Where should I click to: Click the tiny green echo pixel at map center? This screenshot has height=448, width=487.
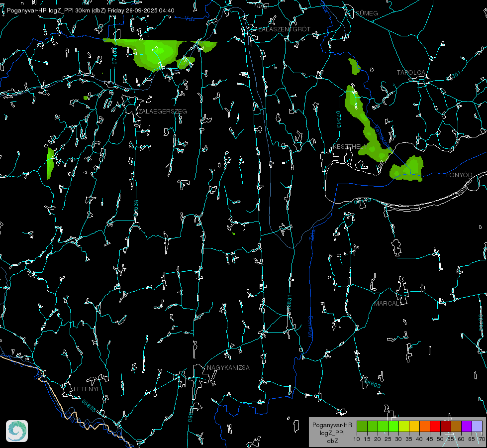[234, 233]
